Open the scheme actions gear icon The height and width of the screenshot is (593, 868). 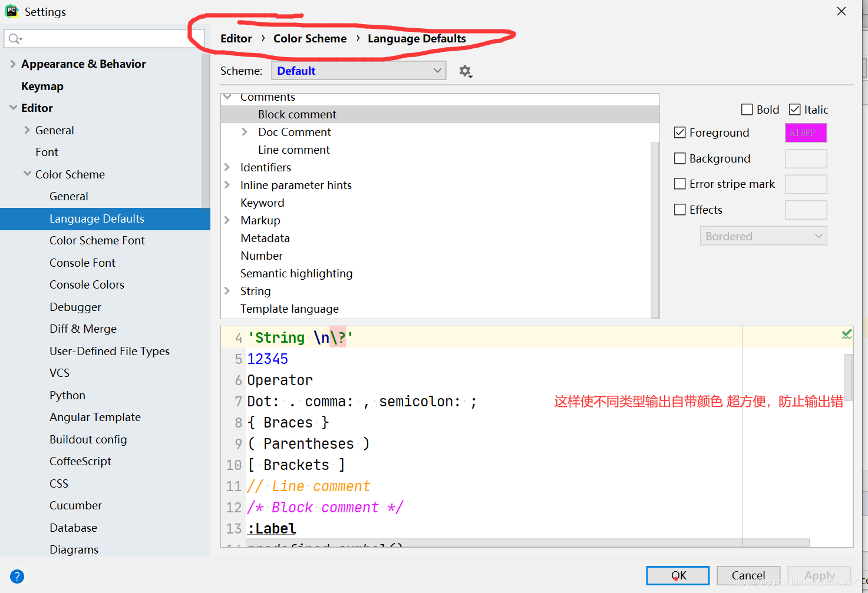point(466,71)
